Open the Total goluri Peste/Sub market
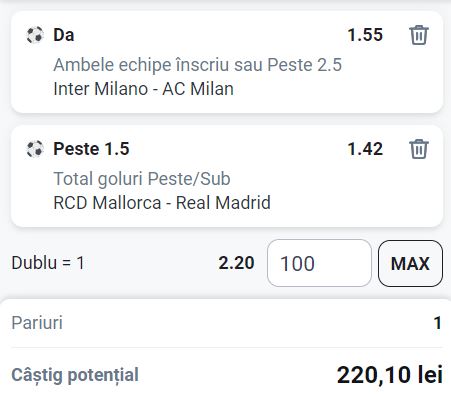This screenshot has width=451, height=394. [142, 179]
